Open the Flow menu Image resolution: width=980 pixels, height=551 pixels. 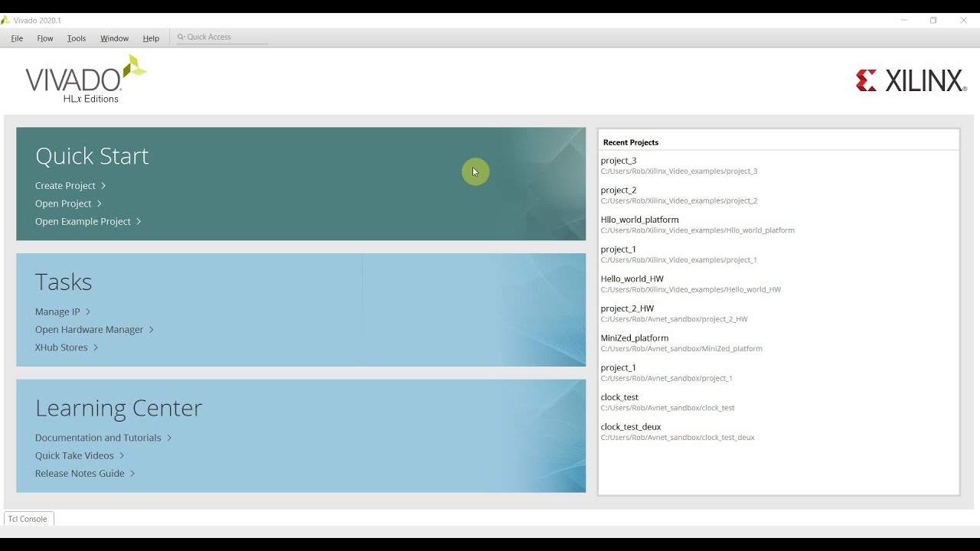pos(45,38)
